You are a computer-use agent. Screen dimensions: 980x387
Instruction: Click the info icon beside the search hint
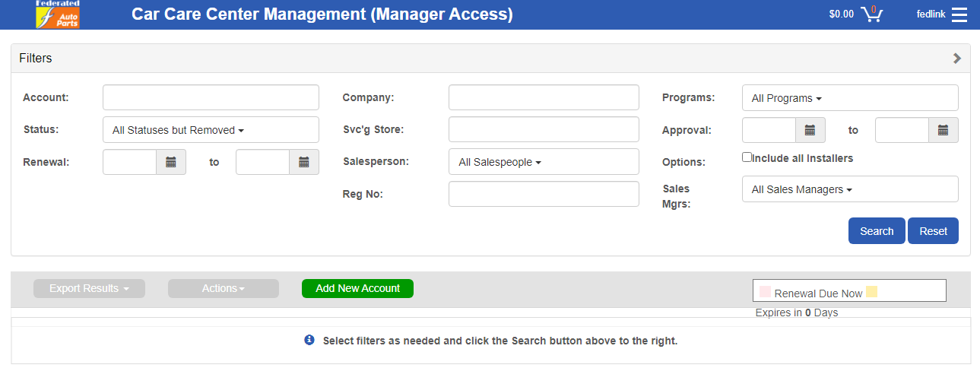309,341
